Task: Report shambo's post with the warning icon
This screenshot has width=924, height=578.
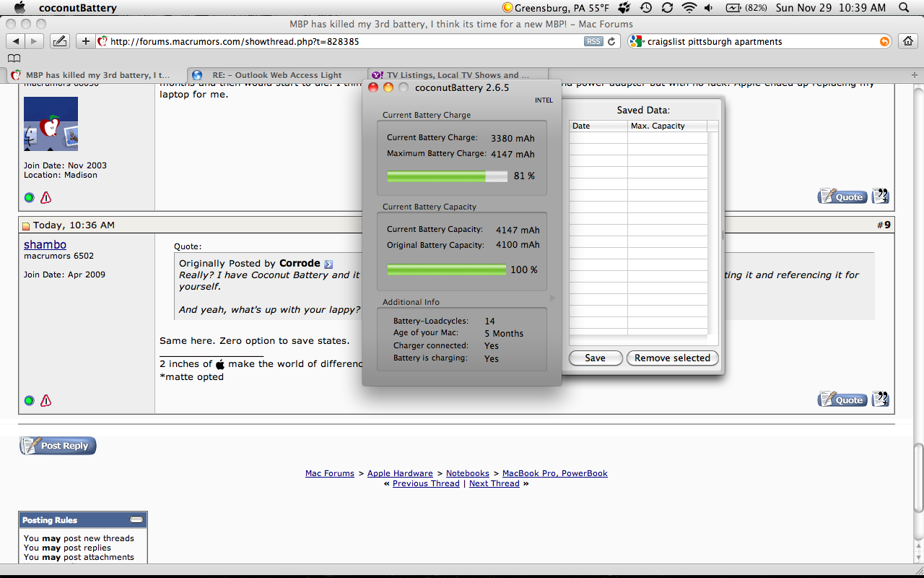Action: (x=45, y=400)
